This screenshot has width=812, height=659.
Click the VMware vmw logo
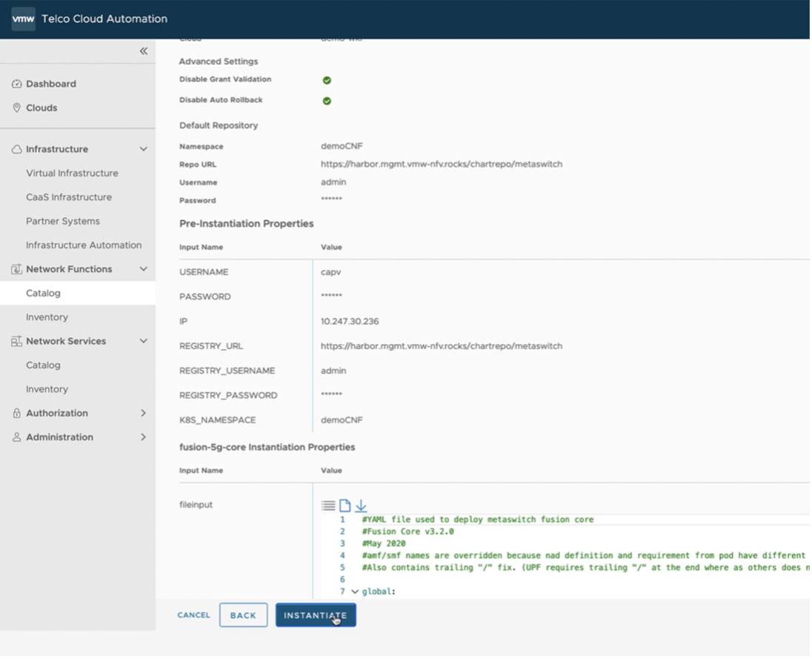pyautogui.click(x=23, y=19)
